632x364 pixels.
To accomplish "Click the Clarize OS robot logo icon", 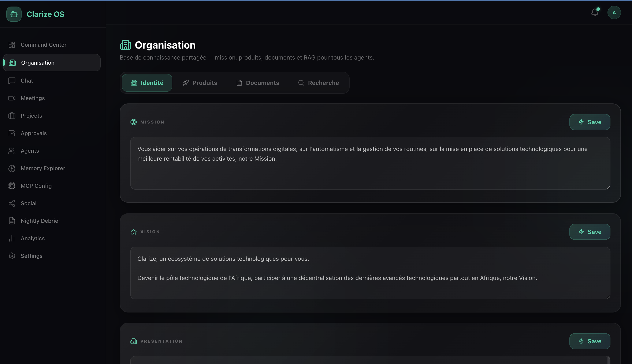I will (14, 14).
